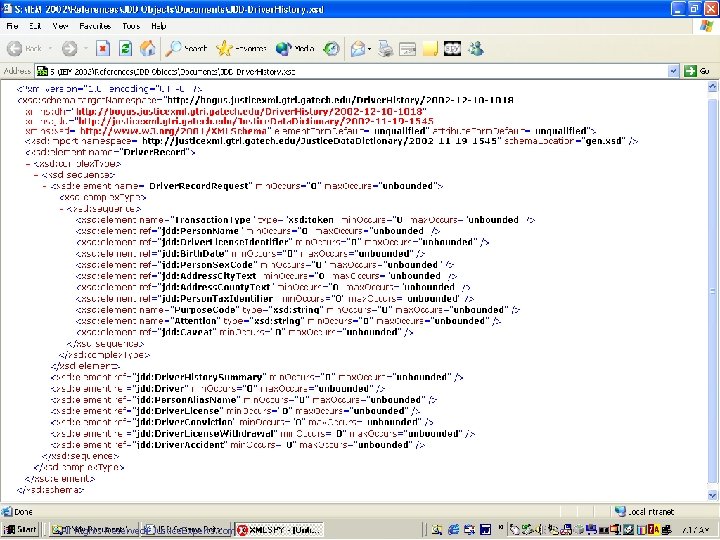
Task: Click the green Go button
Action: [697, 71]
